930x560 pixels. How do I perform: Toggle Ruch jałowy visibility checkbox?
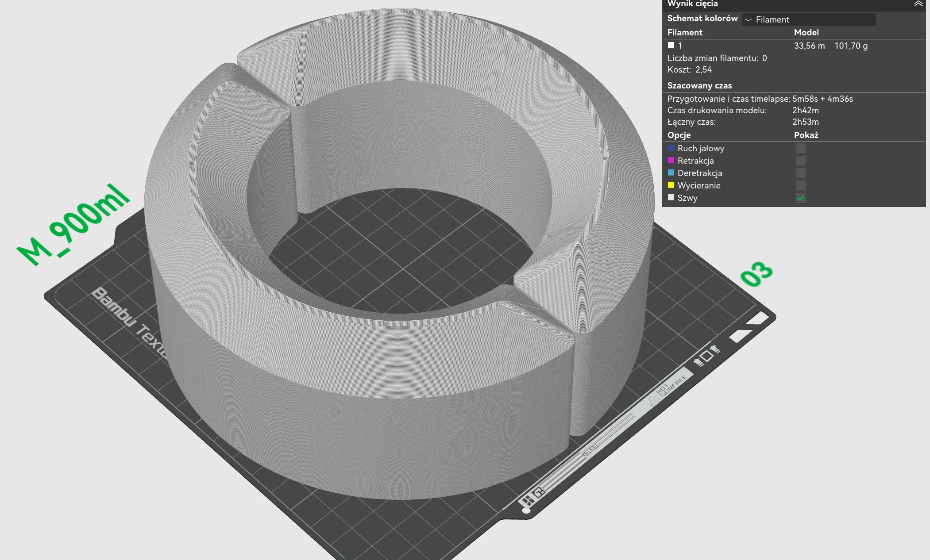tap(801, 148)
